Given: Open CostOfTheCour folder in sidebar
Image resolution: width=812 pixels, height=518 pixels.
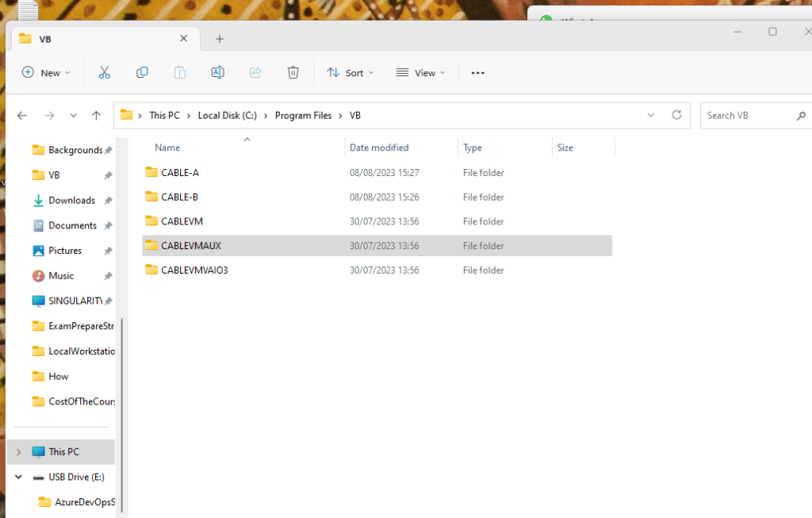Looking at the screenshot, I should point(73,401).
